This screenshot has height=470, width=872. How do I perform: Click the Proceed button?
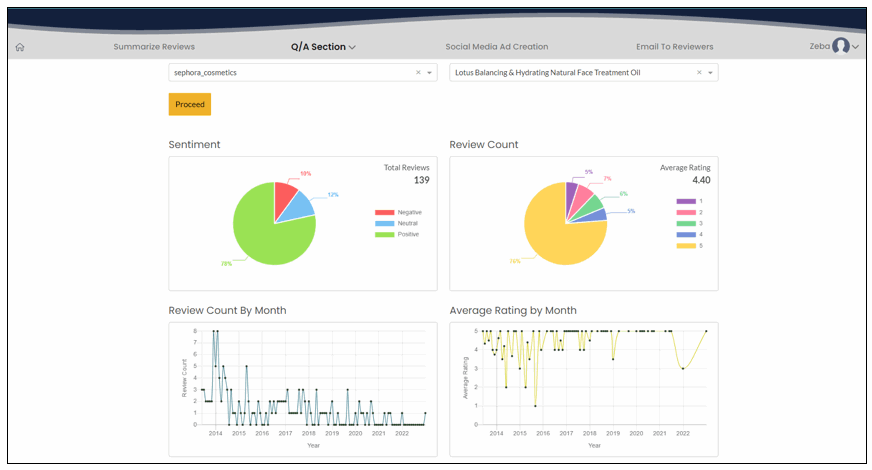point(190,104)
